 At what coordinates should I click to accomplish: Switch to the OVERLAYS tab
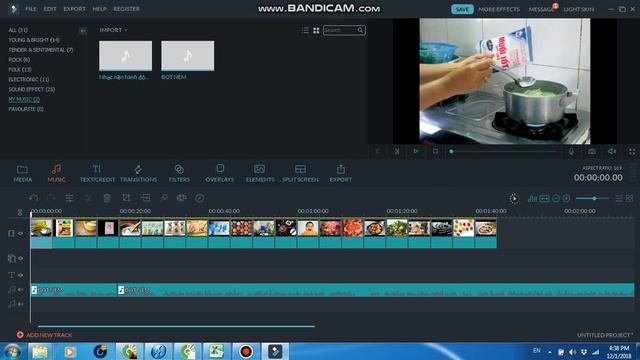click(x=220, y=173)
